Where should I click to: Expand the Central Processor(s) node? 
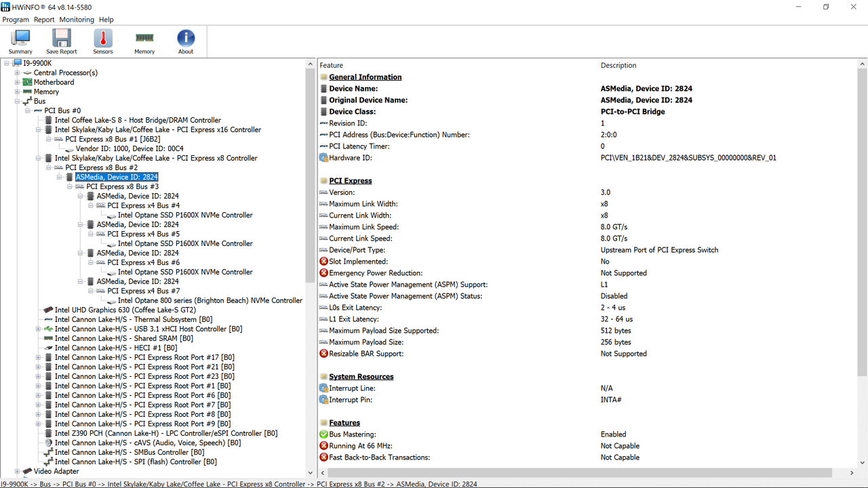[x=18, y=73]
